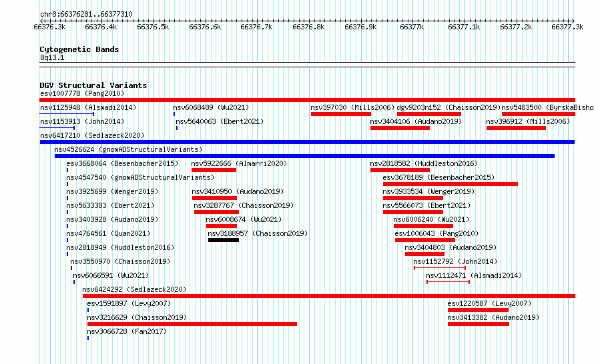Open nsv2818582 (Huddleston2016) label
This screenshot has width=594, height=364.
point(424,163)
